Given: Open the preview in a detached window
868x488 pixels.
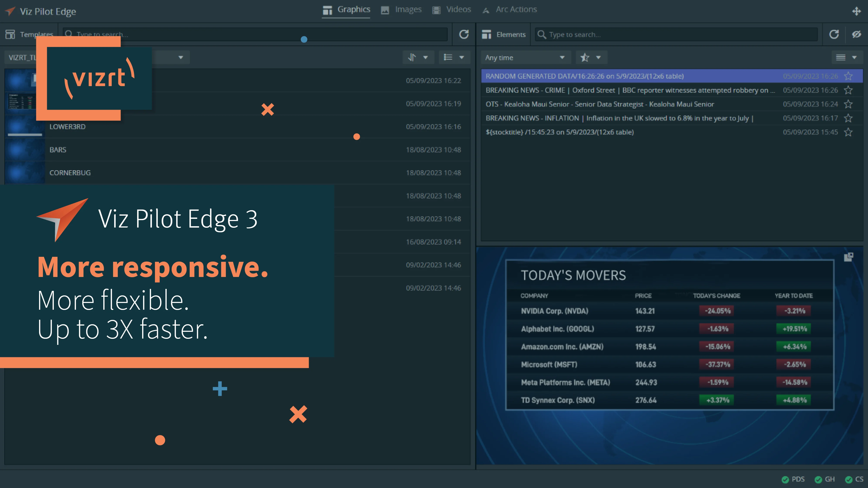Looking at the screenshot, I should 848,258.
